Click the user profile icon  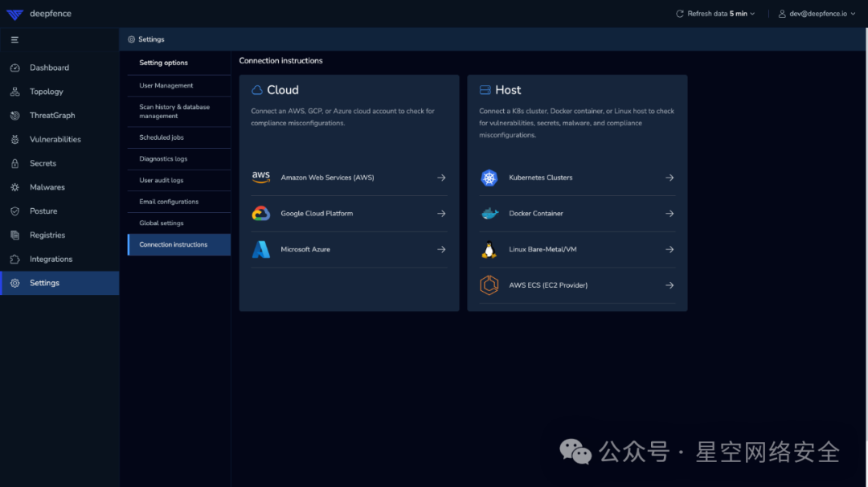coord(782,14)
